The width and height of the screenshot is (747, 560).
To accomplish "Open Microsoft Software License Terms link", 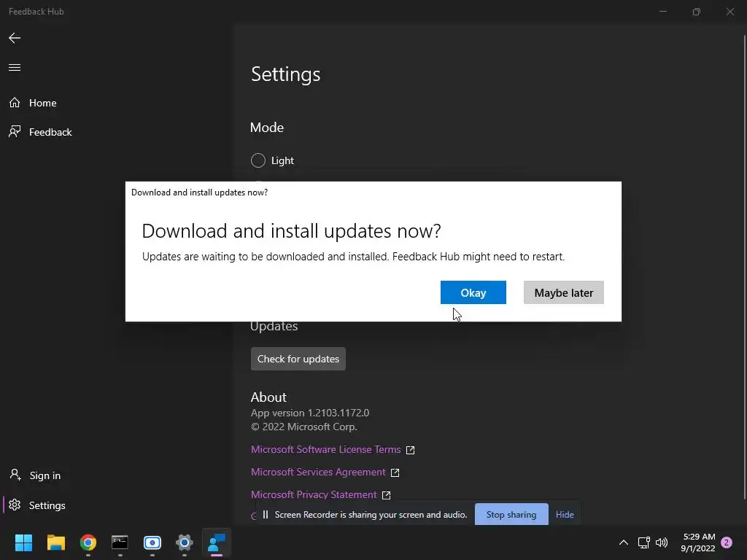I will (x=326, y=449).
